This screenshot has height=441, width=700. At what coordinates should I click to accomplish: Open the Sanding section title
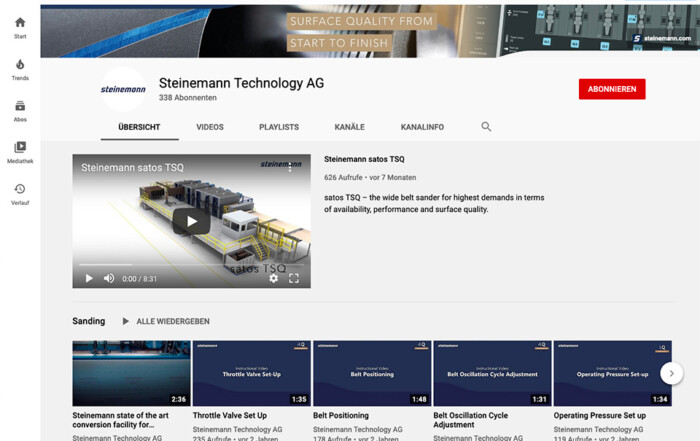coord(89,321)
